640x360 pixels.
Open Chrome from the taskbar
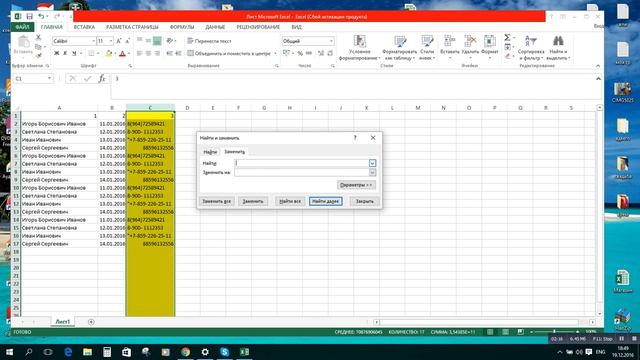[186, 352]
